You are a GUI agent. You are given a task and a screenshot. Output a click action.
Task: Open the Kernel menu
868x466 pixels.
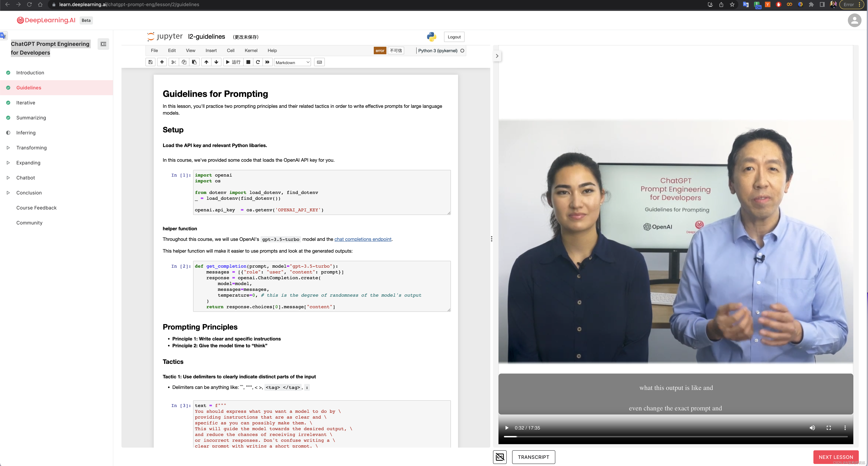pos(251,50)
